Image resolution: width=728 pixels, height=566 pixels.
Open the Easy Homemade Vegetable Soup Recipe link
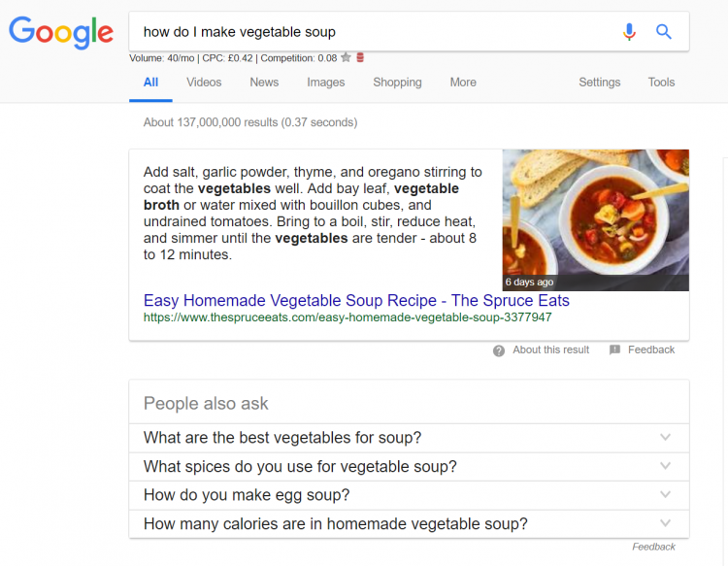coord(356,301)
